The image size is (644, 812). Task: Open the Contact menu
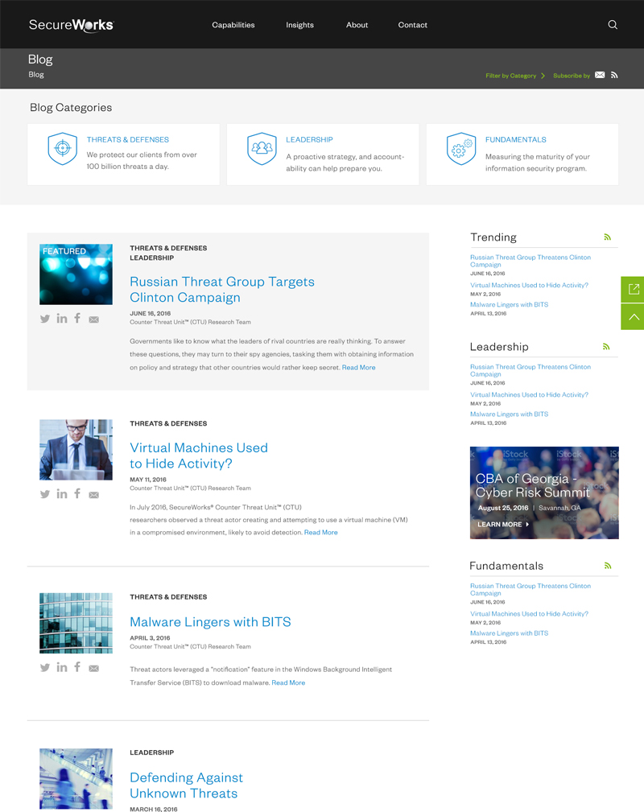[412, 25]
